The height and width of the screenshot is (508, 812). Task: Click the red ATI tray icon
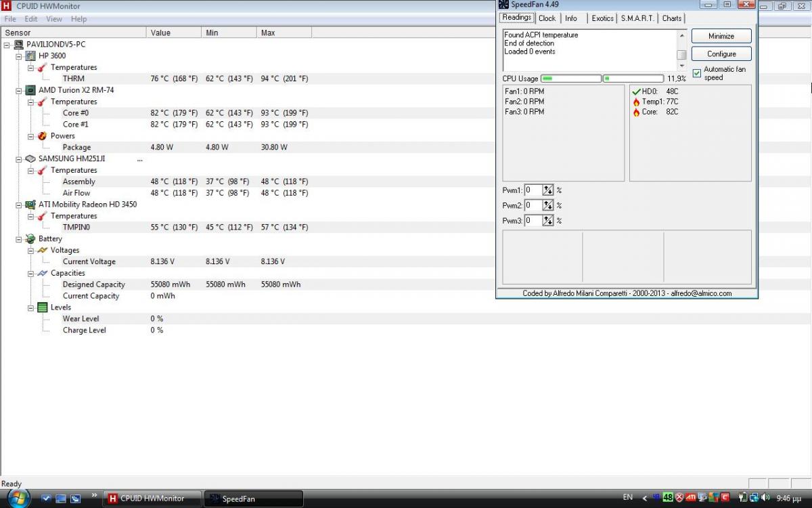point(692,497)
